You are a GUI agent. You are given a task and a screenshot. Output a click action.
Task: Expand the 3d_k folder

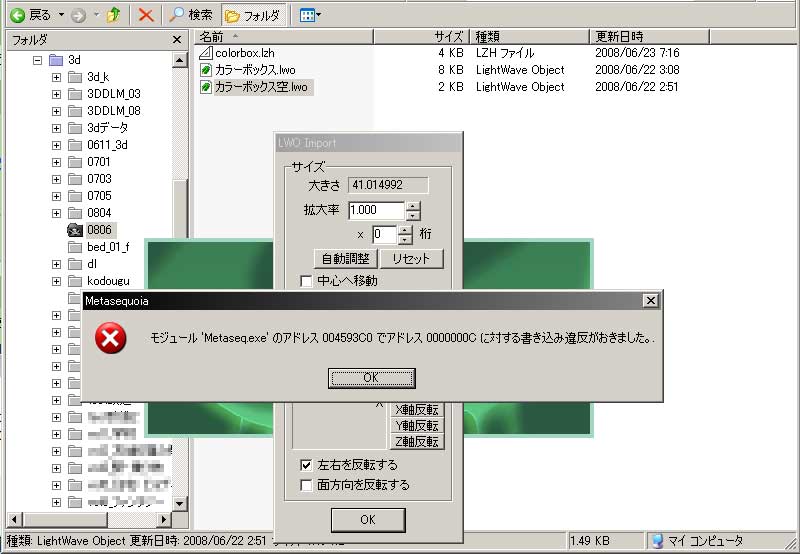[x=56, y=78]
